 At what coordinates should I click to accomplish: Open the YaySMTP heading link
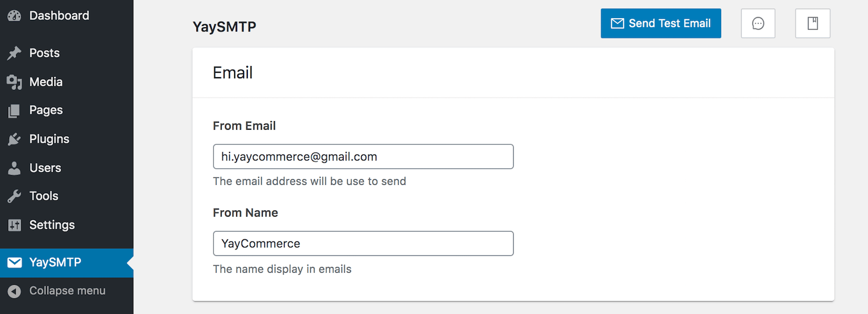point(224,26)
